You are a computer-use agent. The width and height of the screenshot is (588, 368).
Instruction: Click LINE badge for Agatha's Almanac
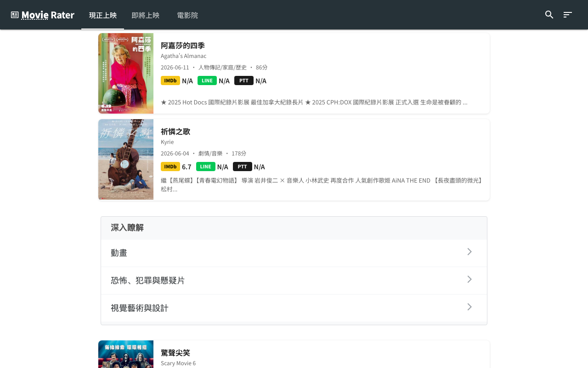(207, 80)
